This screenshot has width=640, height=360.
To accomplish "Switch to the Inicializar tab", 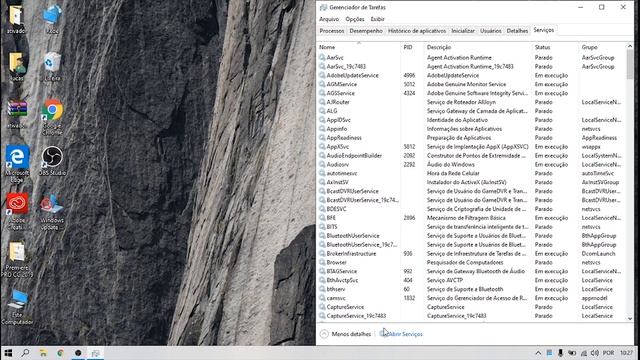I will 463,31.
